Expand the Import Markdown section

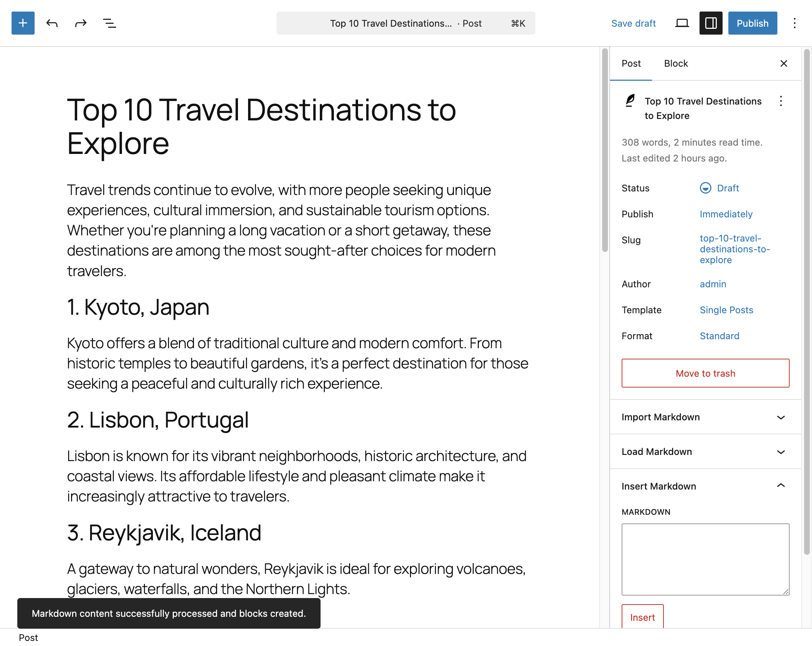(705, 417)
